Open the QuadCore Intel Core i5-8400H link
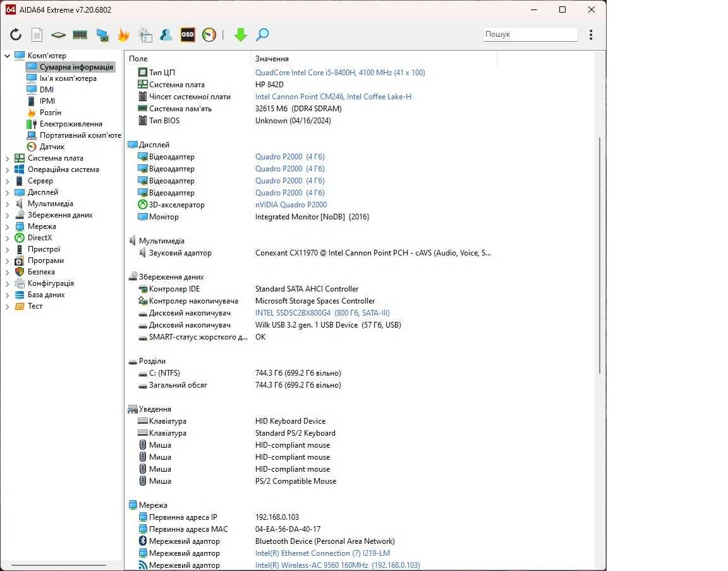The height and width of the screenshot is (571, 728). 340,73
